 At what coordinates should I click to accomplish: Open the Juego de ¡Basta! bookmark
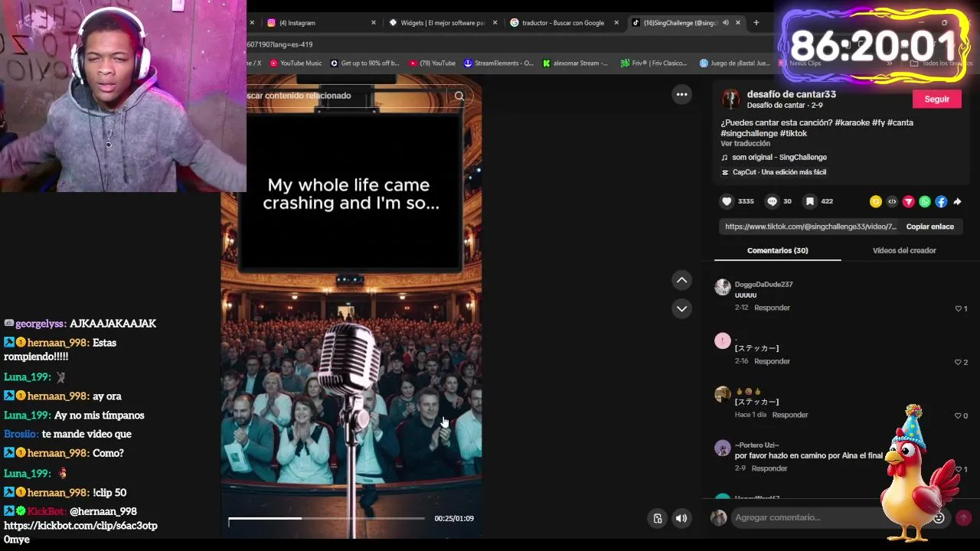click(x=734, y=64)
